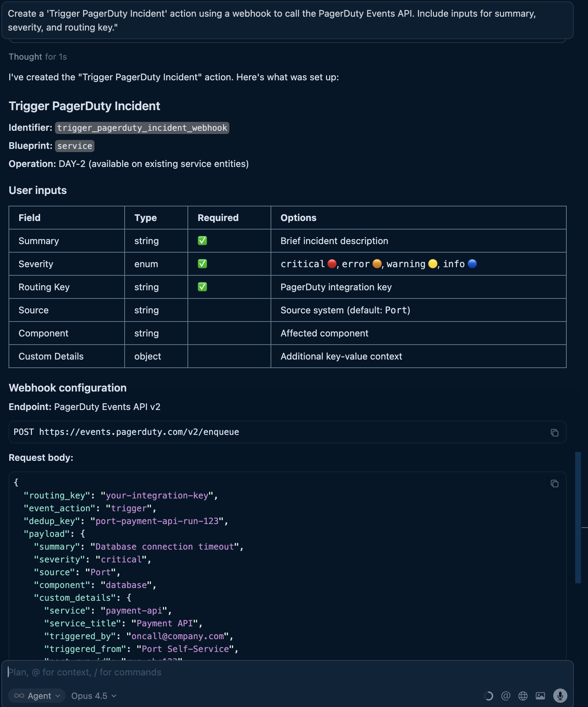
Task: Click the Routing Key required checkmark
Action: pos(202,287)
